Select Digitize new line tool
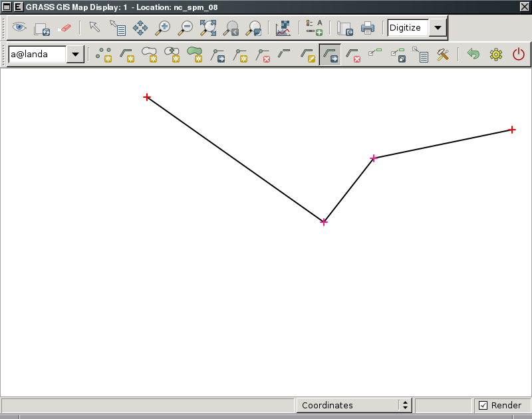The image size is (532, 419). click(127, 55)
